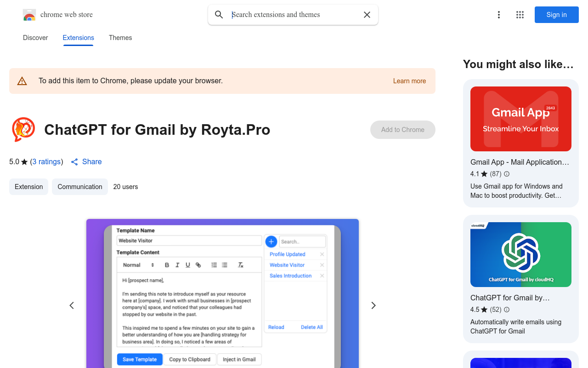
Task: Click the bullet list icon in editor
Action: 225,265
